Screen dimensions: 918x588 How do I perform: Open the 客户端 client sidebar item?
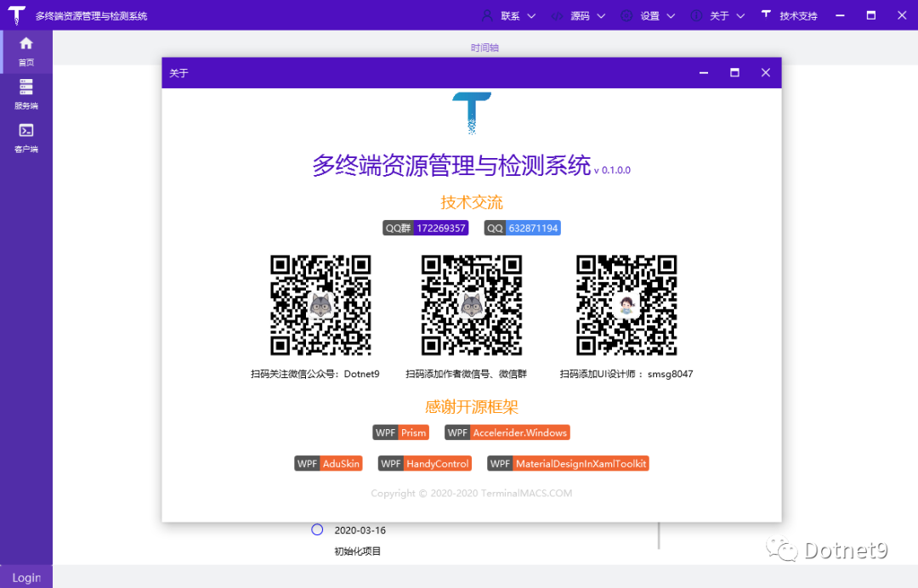click(x=26, y=138)
